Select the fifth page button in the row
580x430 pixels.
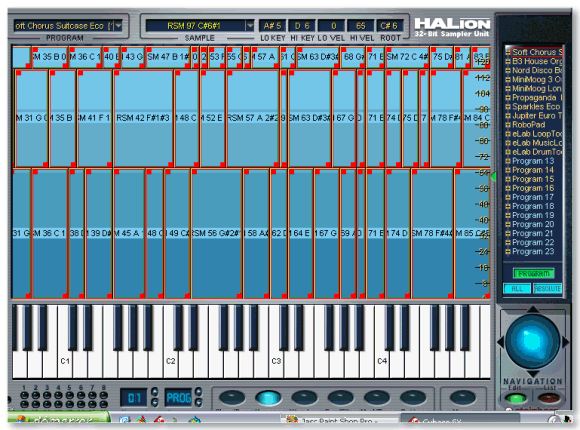377,398
